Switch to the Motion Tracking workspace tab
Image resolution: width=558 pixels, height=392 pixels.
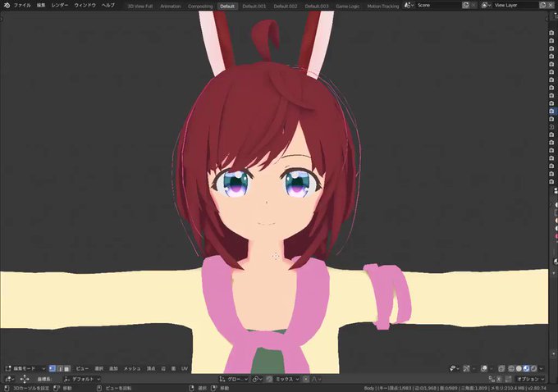tap(383, 7)
